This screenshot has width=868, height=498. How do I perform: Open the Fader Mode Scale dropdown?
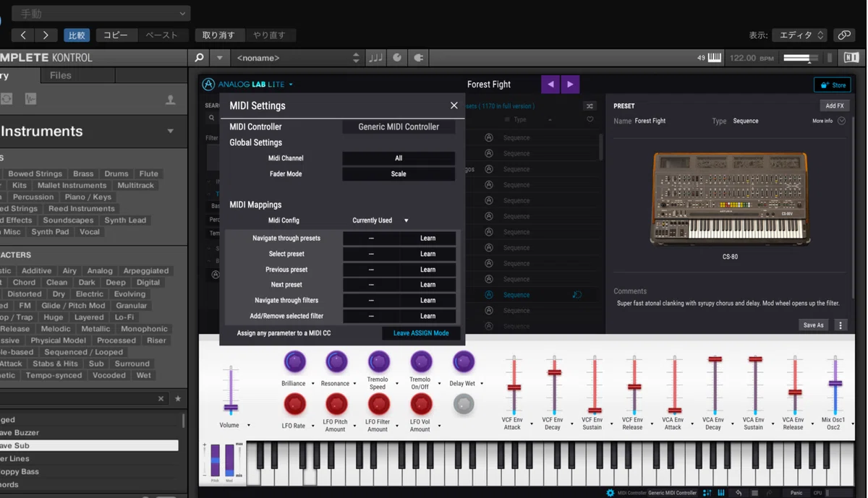tap(399, 174)
